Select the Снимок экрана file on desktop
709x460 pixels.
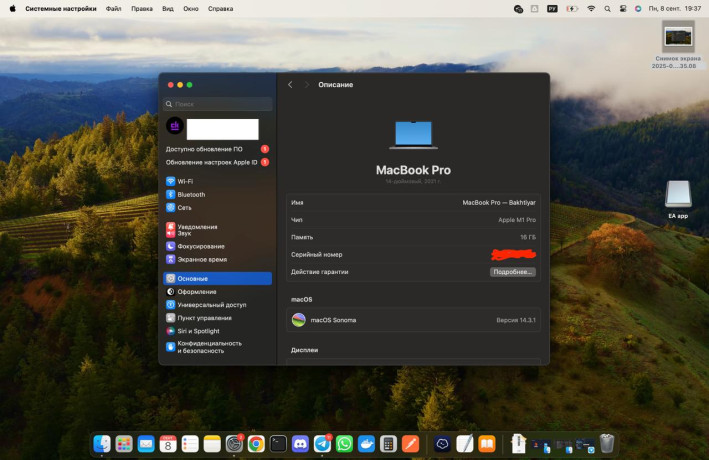(x=678, y=45)
